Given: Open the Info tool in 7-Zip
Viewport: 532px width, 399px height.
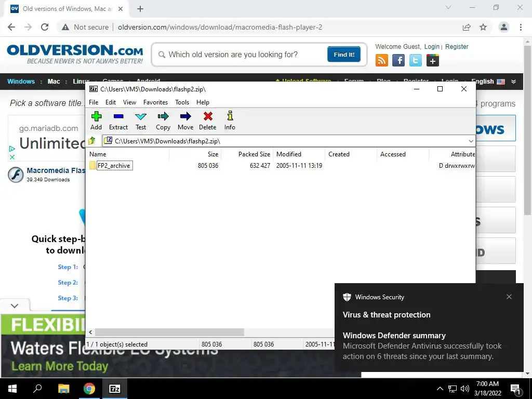Looking at the screenshot, I should [x=230, y=121].
